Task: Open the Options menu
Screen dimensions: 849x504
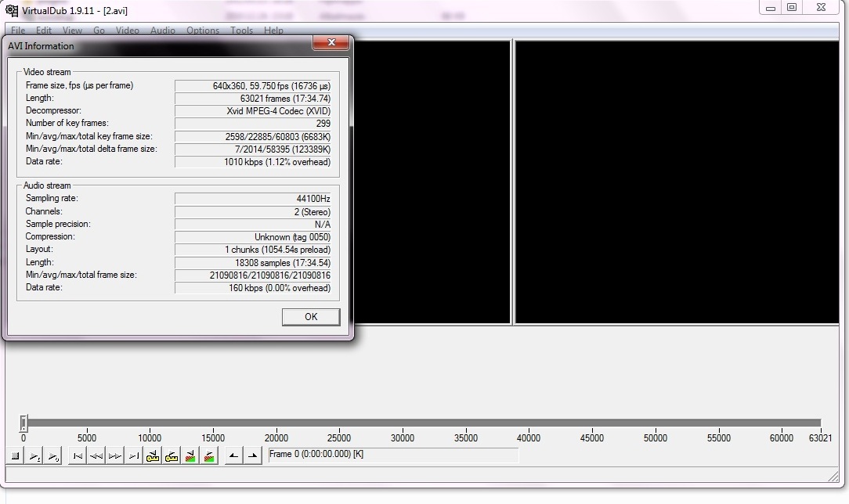Action: (x=203, y=31)
